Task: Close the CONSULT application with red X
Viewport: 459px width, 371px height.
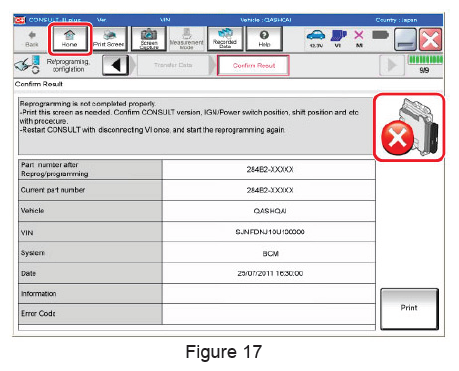Action: (431, 39)
